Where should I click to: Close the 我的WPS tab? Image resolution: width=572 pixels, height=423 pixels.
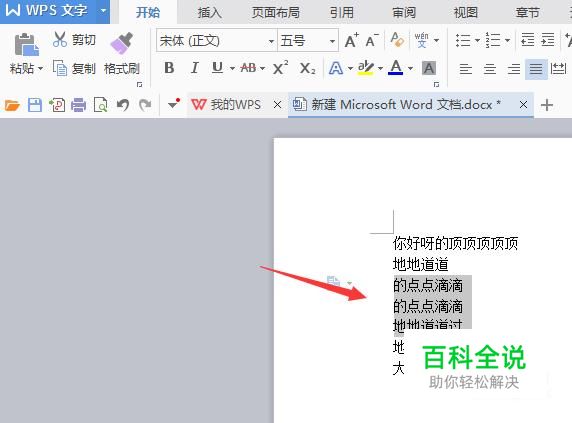click(278, 105)
